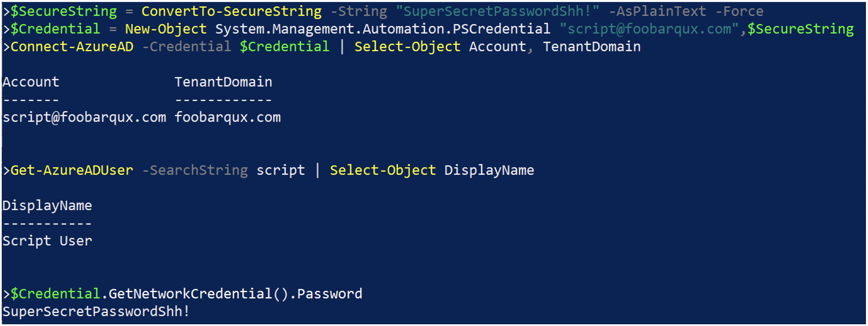Click the "SuperSecretPasswordShh!" quoted string
868x326 pixels.
pos(497,11)
